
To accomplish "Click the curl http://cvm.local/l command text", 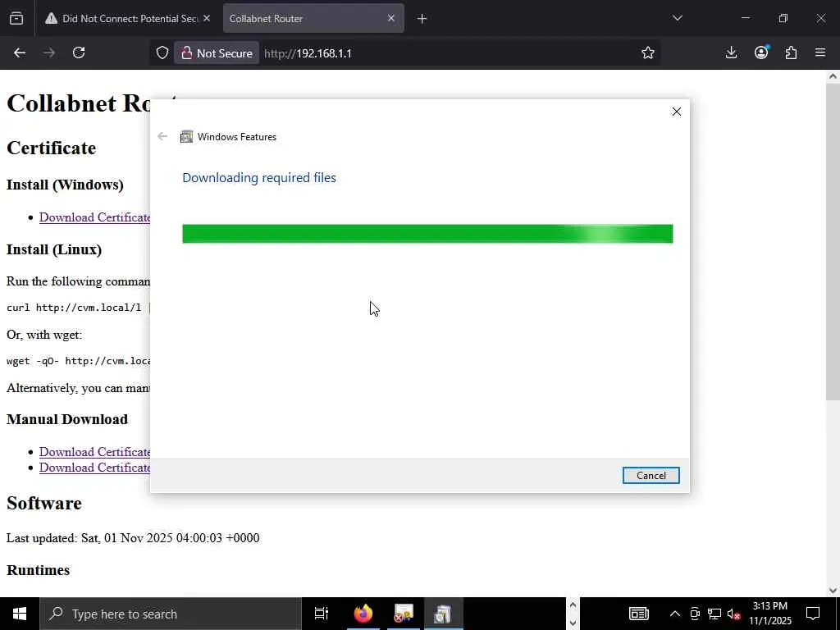I will (74, 308).
